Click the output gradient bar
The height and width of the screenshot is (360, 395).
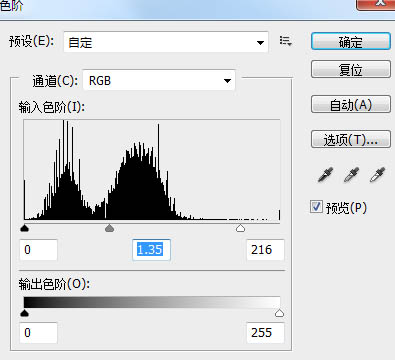pyautogui.click(x=152, y=302)
